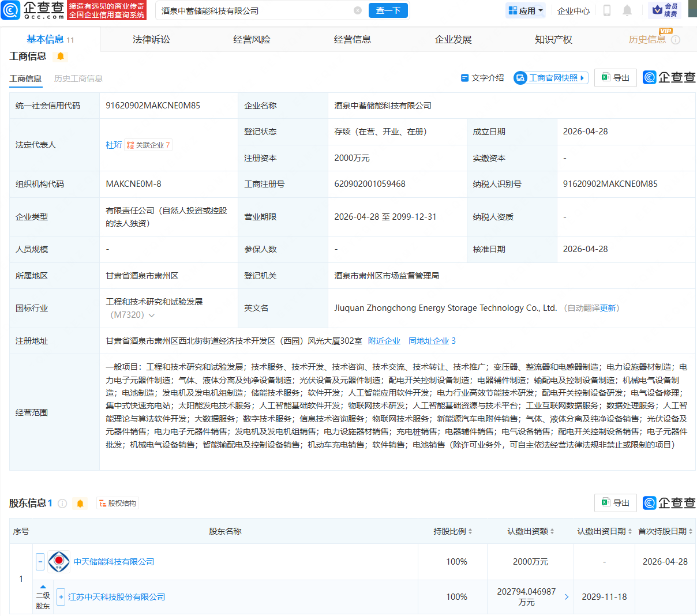This screenshot has height=616, width=697.
Task: Open 工商官网快照
Action: [x=551, y=78]
